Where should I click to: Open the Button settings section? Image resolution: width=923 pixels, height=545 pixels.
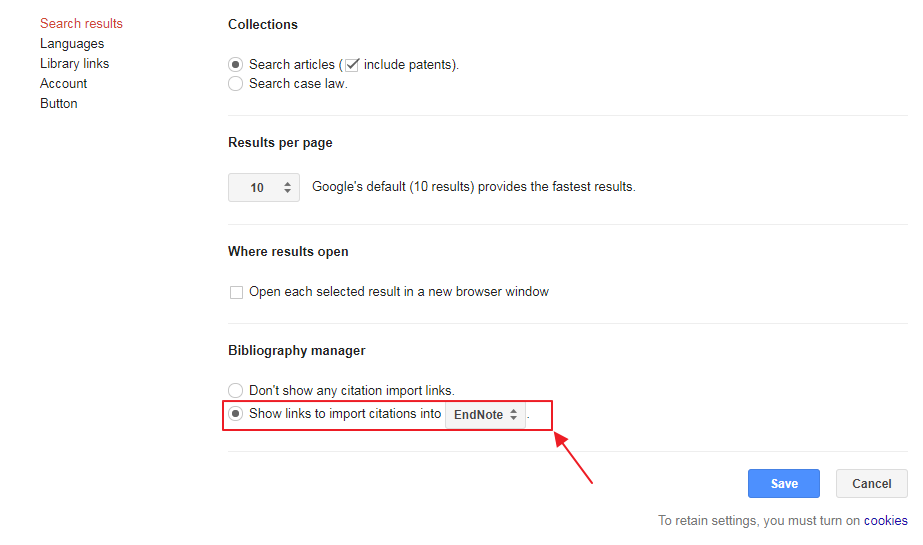[x=59, y=104]
